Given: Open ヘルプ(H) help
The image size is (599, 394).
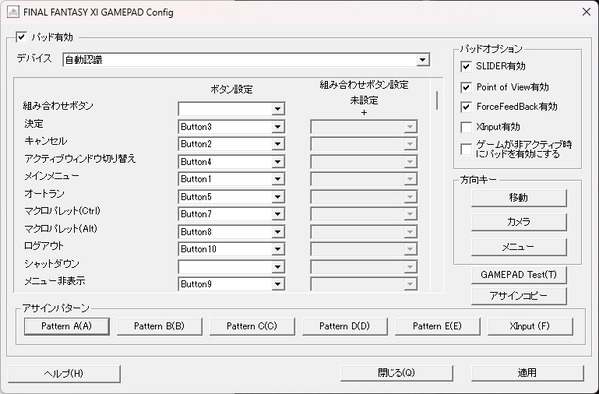Looking at the screenshot, I should [64, 373].
